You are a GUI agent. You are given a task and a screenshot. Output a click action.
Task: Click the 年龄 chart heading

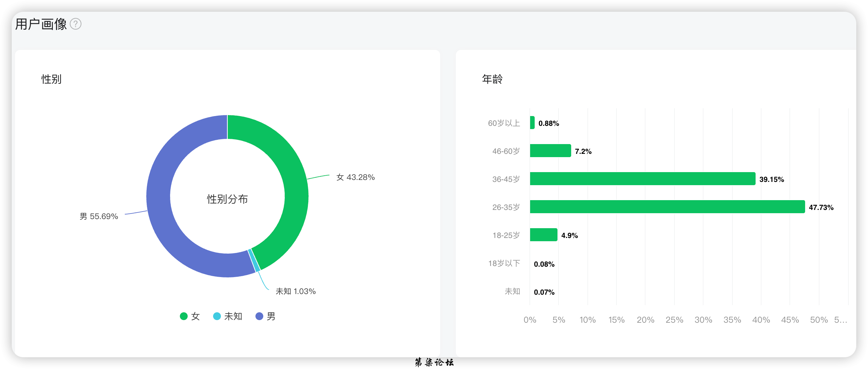point(492,79)
